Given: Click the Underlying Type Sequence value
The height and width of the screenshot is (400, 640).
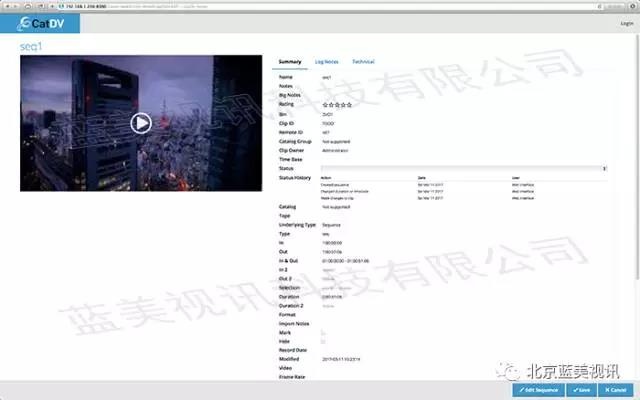Looking at the screenshot, I should coord(331,225).
